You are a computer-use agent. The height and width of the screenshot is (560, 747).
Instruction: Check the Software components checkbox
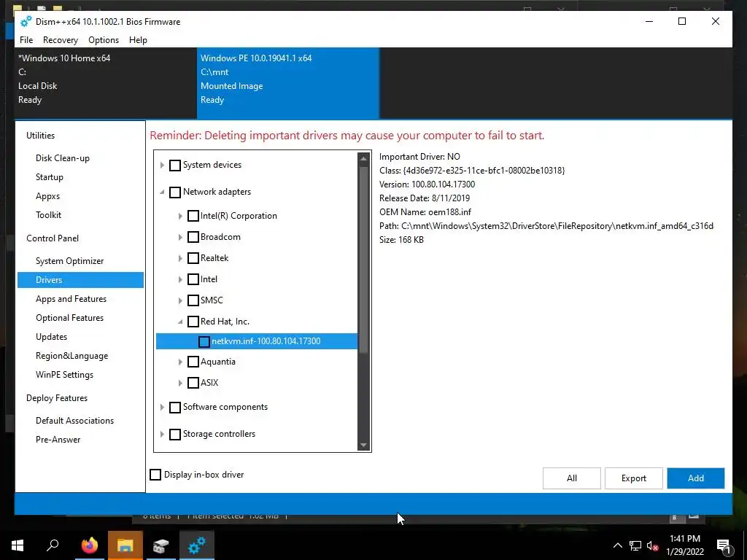tap(175, 408)
